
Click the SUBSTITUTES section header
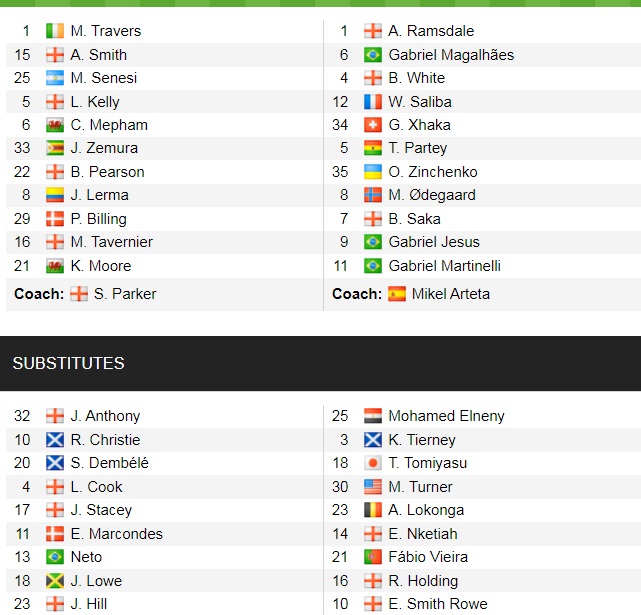pyautogui.click(x=69, y=363)
